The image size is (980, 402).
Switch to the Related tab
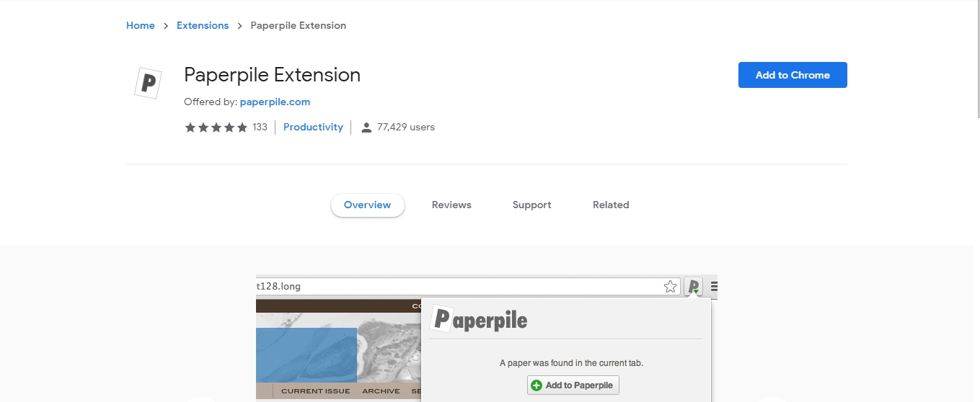click(611, 205)
